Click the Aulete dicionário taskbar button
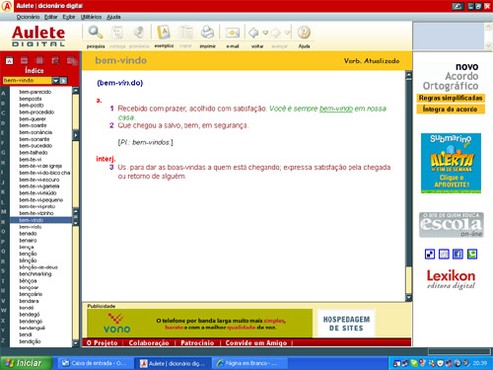Image resolution: width=493 pixels, height=370 pixels. (173, 363)
